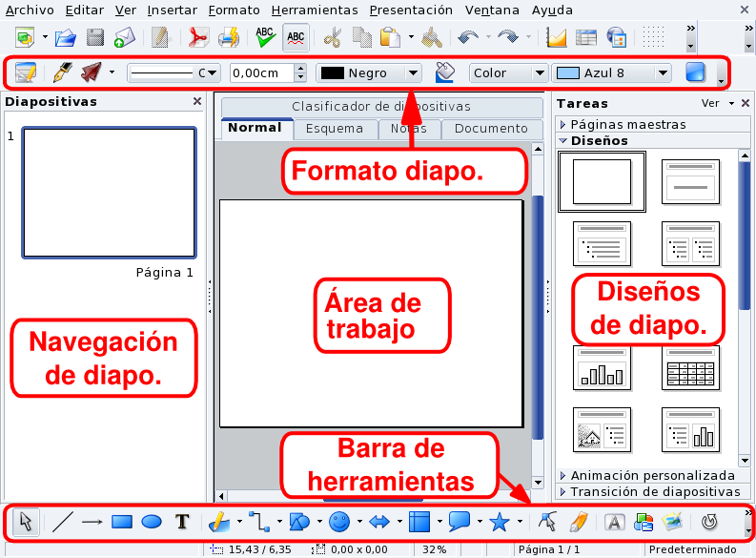The width and height of the screenshot is (756, 558).
Task: Select the Rectangle drawing tool
Action: pyautogui.click(x=121, y=522)
